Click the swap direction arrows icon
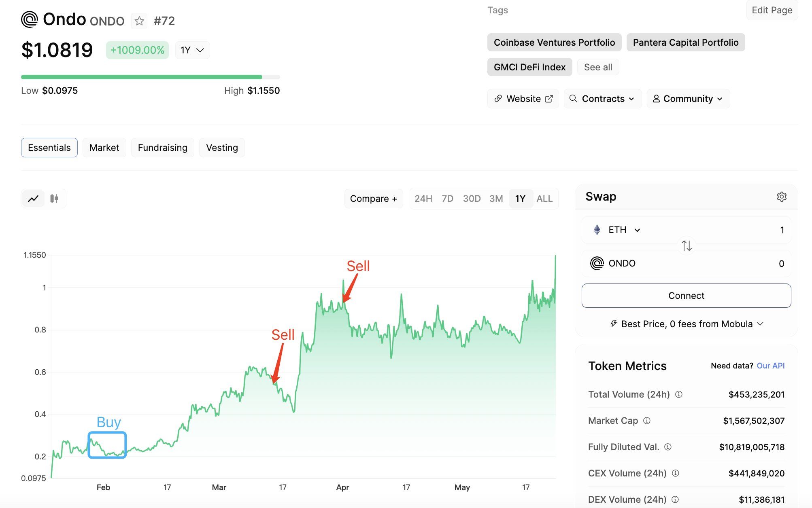Image resolution: width=812 pixels, height=508 pixels. click(x=686, y=246)
